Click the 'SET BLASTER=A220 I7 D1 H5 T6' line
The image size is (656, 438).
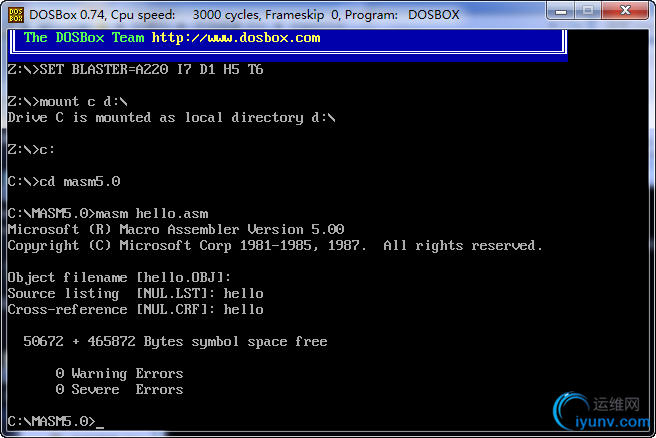click(136, 69)
